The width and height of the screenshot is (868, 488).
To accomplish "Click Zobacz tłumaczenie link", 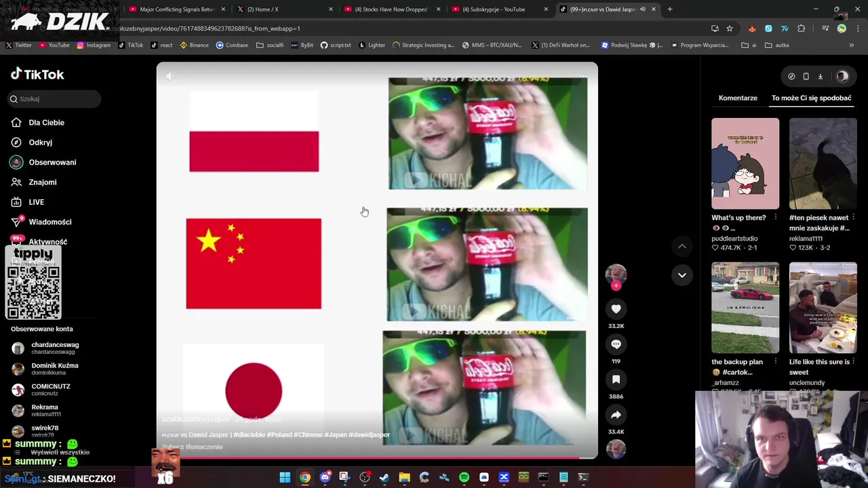I will click(x=193, y=447).
